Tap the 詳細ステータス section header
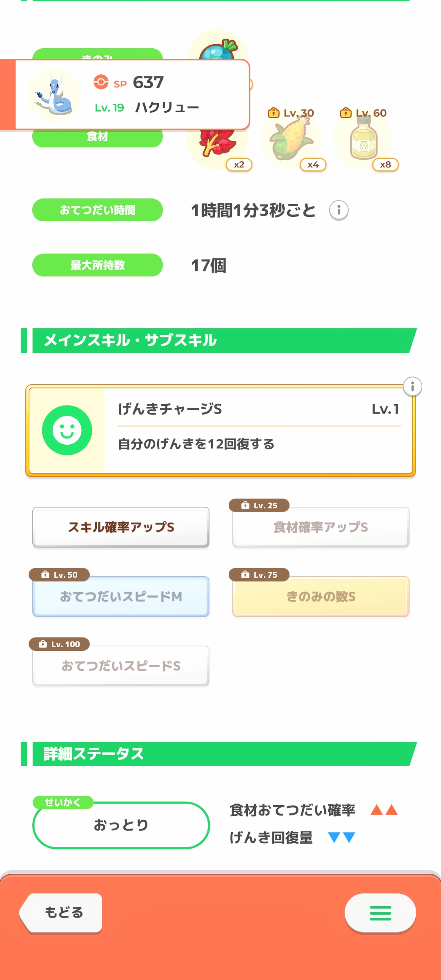This screenshot has height=980, width=441. 220,754
